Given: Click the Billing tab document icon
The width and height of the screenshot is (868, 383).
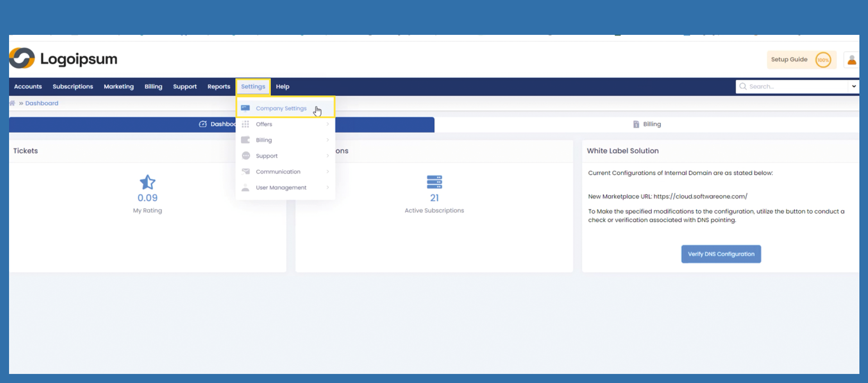Looking at the screenshot, I should (x=636, y=124).
